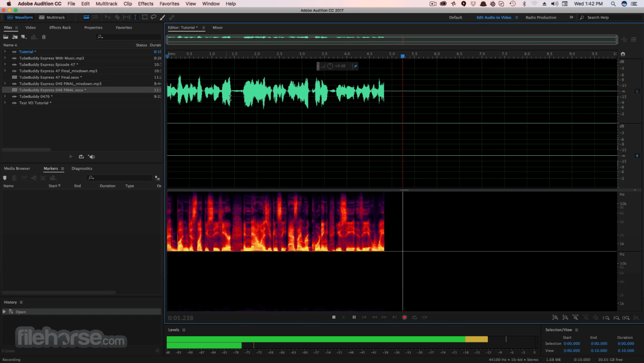The image size is (644, 363).
Task: Expand the Test VO Tutorial * entry
Action: tap(5, 103)
